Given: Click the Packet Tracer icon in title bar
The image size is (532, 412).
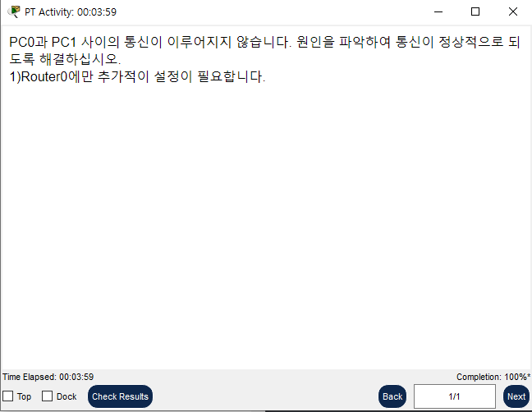Looking at the screenshot, I should (14, 11).
